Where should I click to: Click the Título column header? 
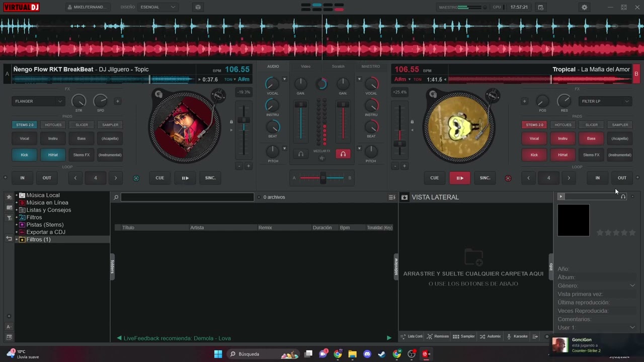click(x=154, y=228)
